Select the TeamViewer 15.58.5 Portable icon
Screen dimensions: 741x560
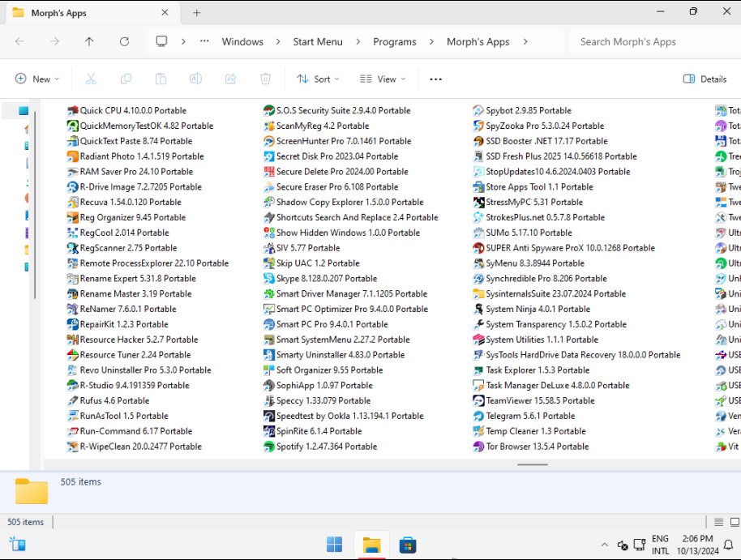coord(478,400)
